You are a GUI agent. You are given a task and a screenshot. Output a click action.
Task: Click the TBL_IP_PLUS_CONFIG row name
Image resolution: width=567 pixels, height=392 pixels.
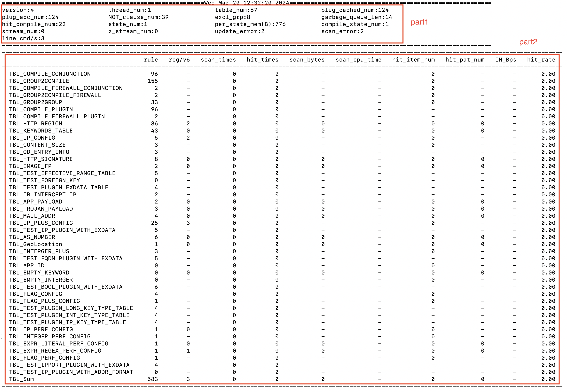41,223
